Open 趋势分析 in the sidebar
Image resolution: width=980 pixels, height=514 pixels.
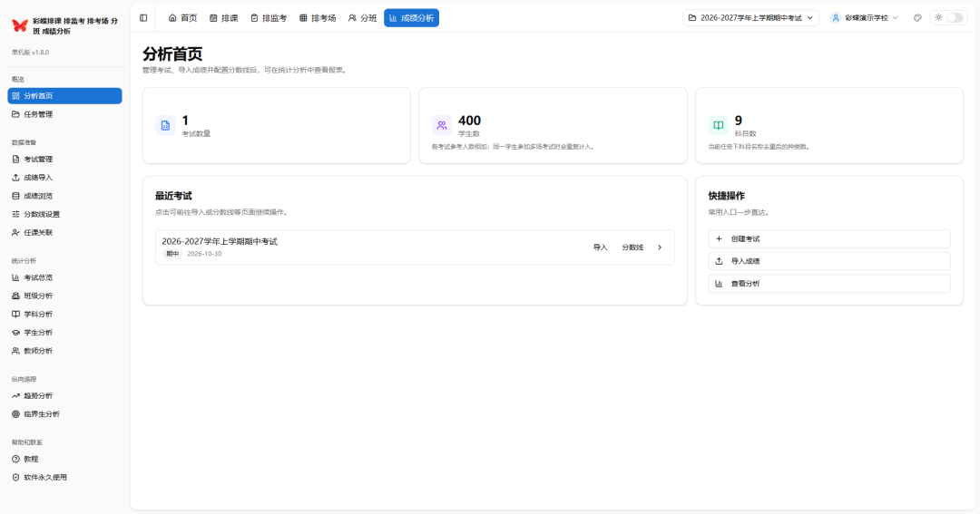[x=64, y=396]
